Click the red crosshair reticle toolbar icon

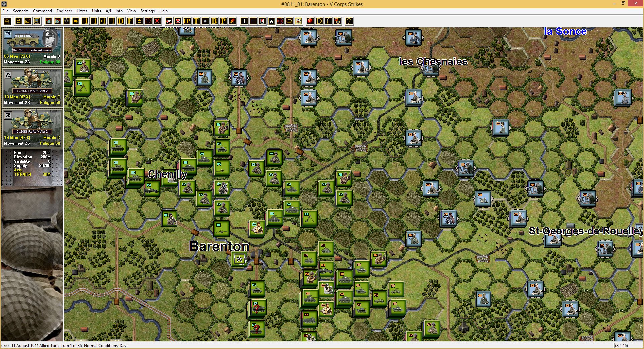pos(280,21)
